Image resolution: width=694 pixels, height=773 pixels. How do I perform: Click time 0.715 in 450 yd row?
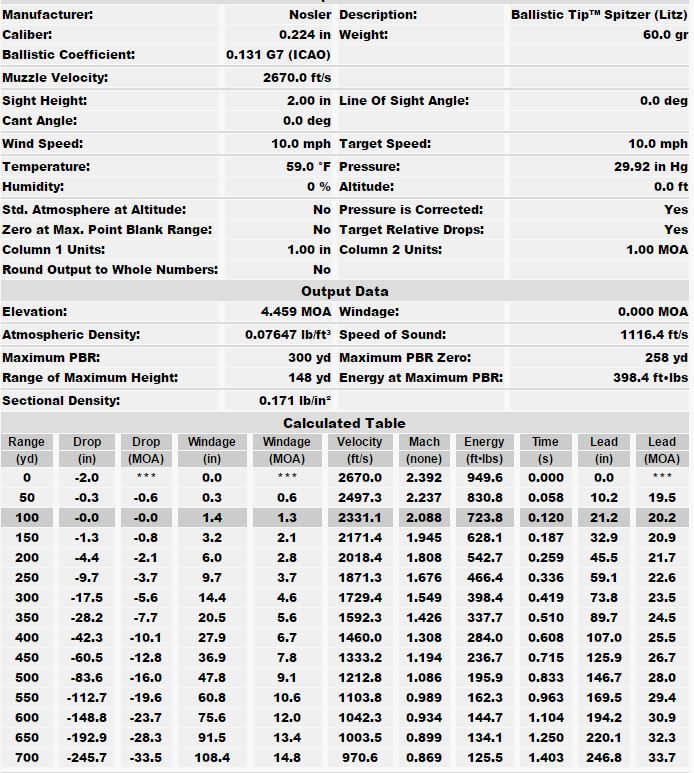tap(545, 658)
